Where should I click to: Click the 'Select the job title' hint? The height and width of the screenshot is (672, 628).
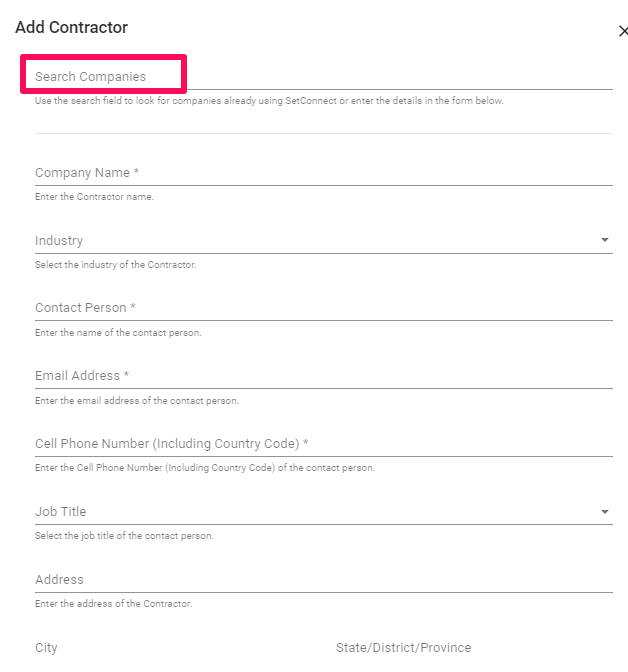point(124,536)
